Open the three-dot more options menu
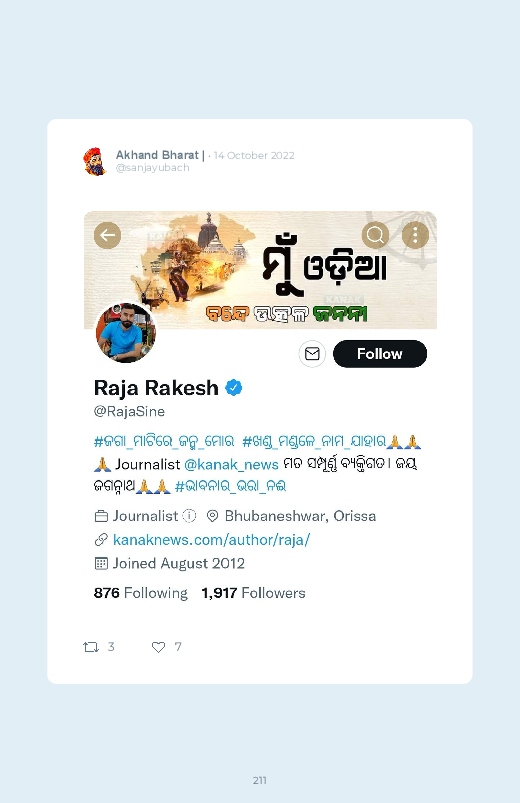Image resolution: width=520 pixels, height=803 pixels. (x=415, y=235)
